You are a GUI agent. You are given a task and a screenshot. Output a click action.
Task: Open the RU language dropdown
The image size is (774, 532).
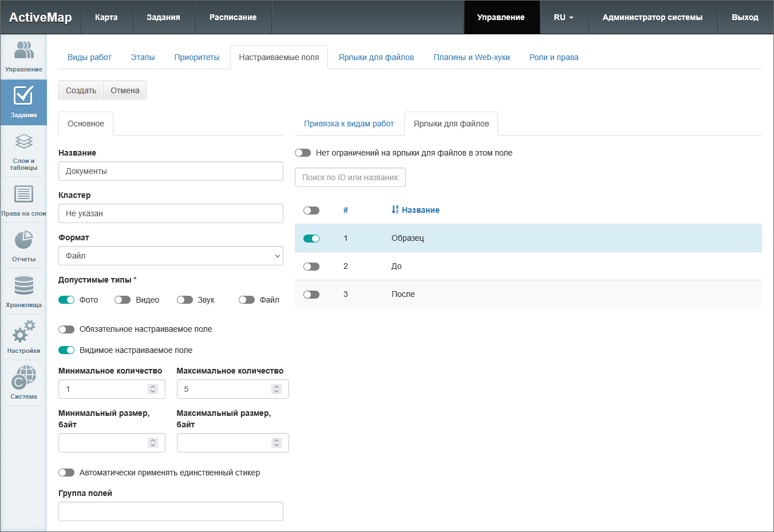click(563, 17)
